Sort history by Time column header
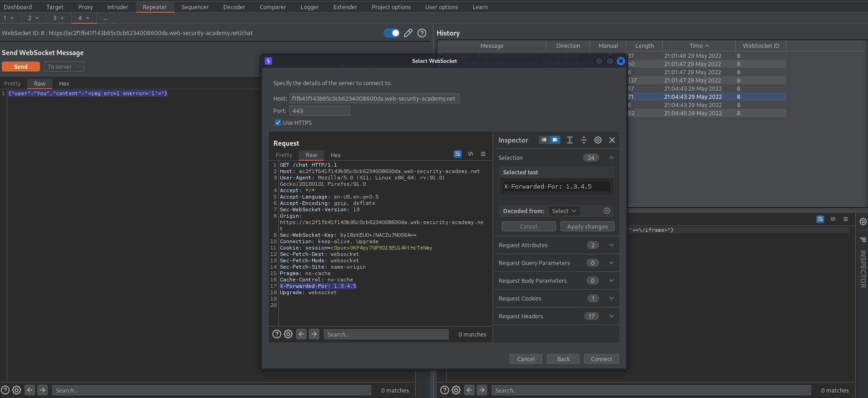This screenshot has height=398, width=868. (699, 46)
